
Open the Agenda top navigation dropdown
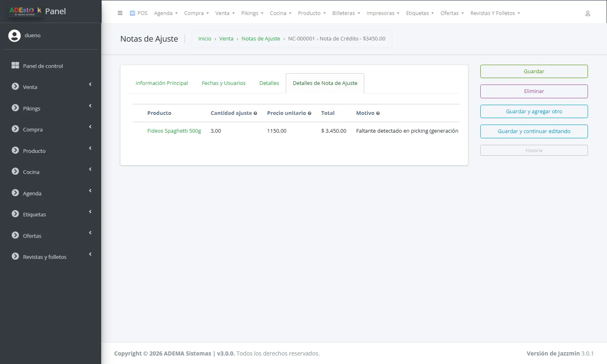[166, 13]
